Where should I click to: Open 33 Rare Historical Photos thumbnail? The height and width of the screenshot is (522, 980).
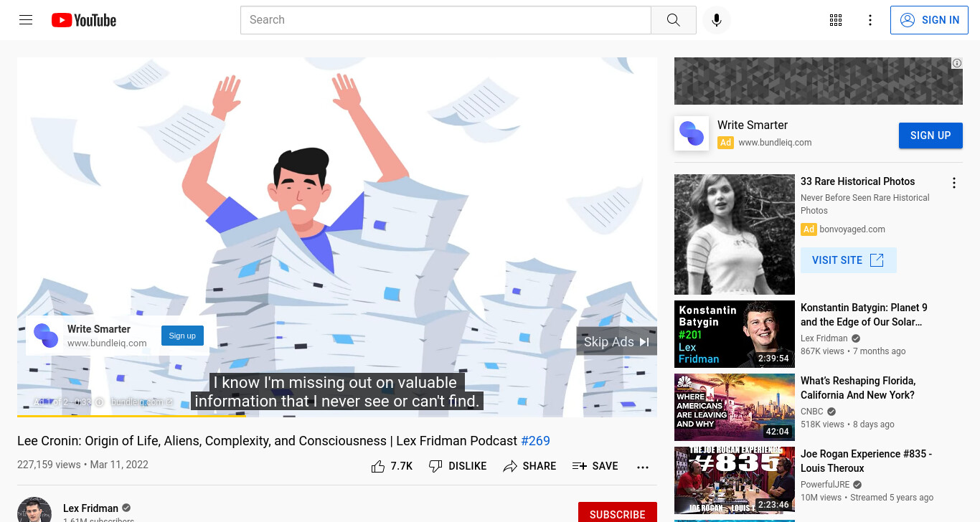point(735,234)
